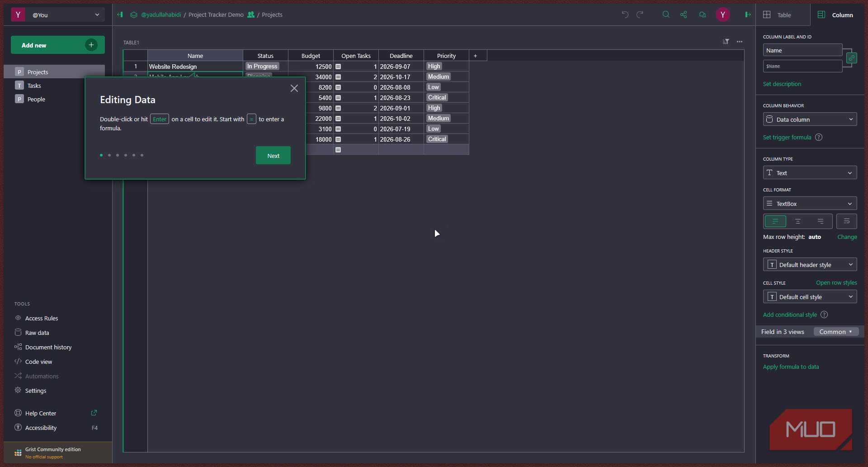Click the column ID link icon
Viewport: 868px width, 467px height.
point(851,58)
